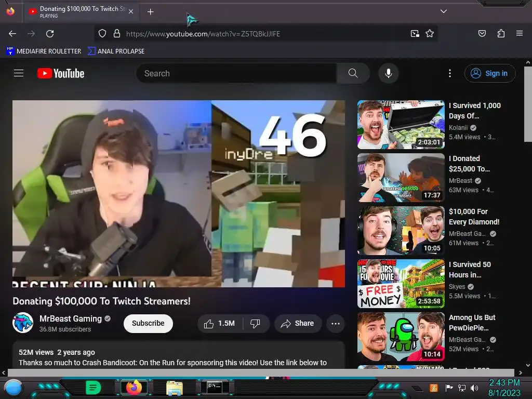
Task: Submit search with the magnifier button
Action: click(x=353, y=73)
